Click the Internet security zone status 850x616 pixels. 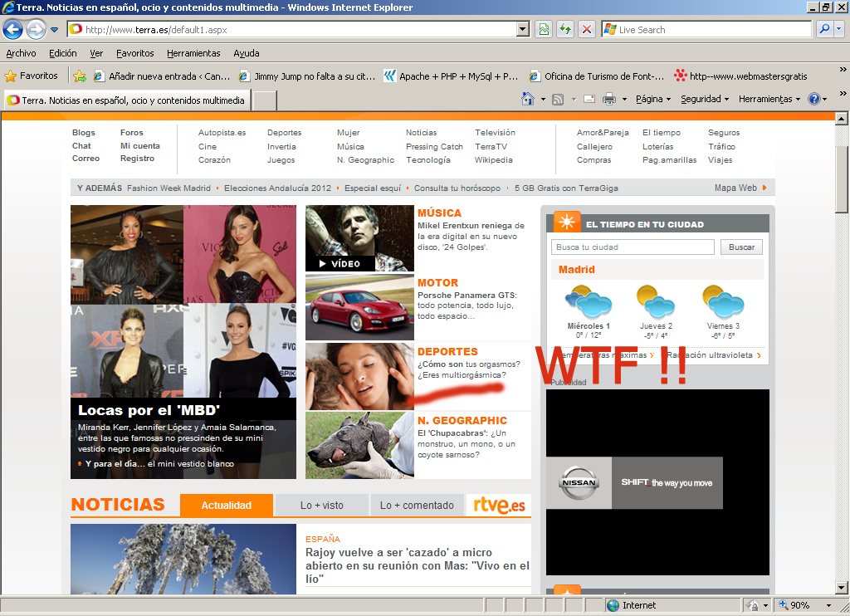pos(632,605)
